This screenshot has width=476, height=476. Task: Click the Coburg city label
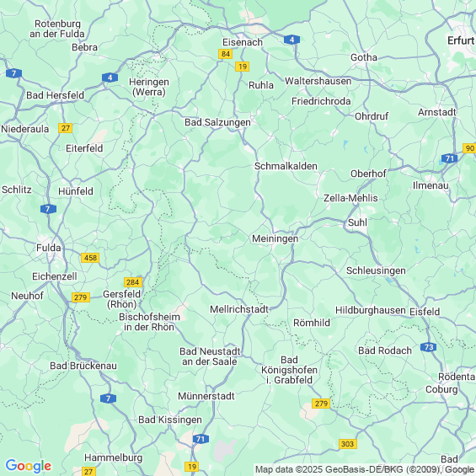pos(441,389)
